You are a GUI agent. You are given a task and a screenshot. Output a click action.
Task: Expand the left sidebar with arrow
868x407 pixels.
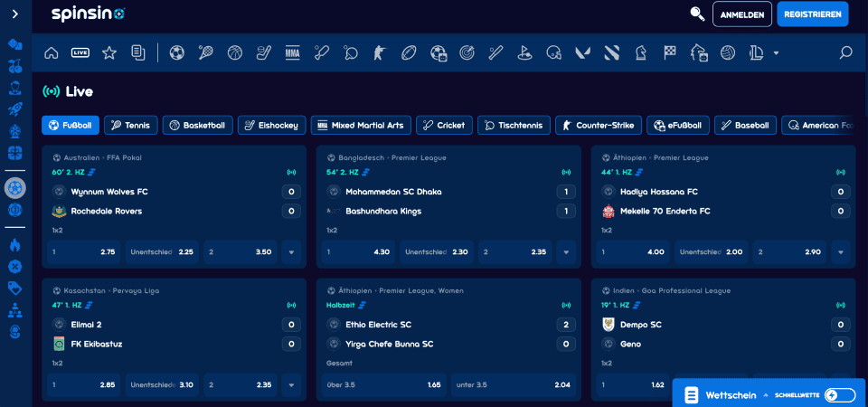[15, 14]
